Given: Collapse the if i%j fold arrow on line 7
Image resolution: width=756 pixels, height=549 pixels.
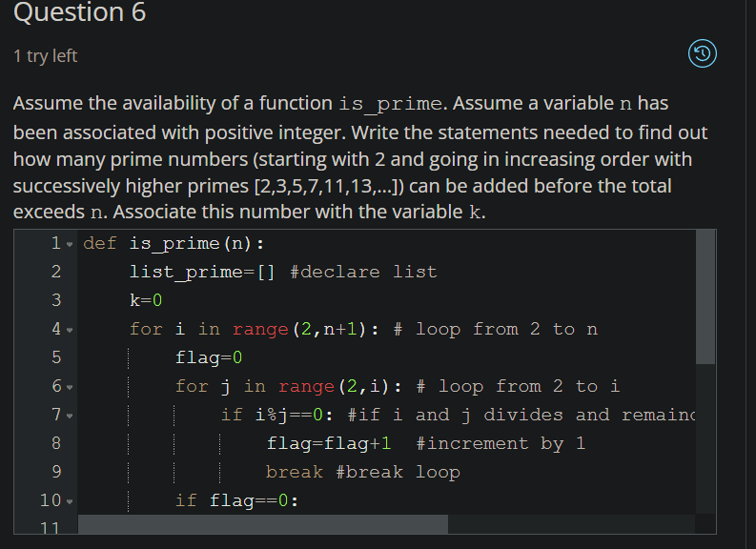Looking at the screenshot, I should 70,416.
